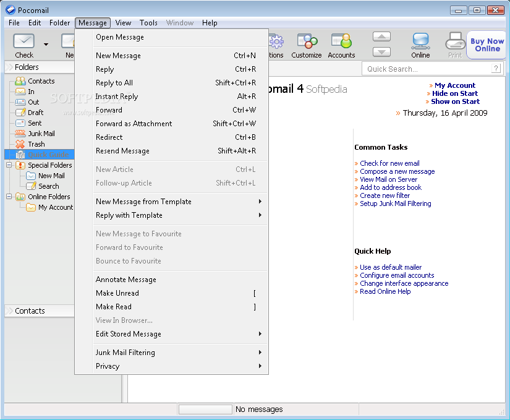Choose Make Read menu entry
Viewport: 510px width, 420px height.
pos(181,307)
